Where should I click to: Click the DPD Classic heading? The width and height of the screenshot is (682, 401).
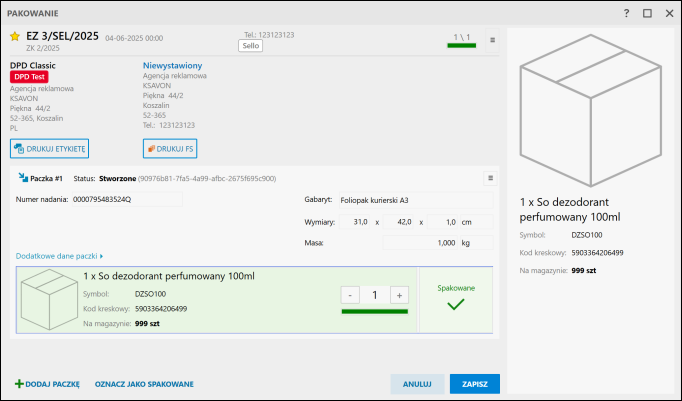coord(33,66)
